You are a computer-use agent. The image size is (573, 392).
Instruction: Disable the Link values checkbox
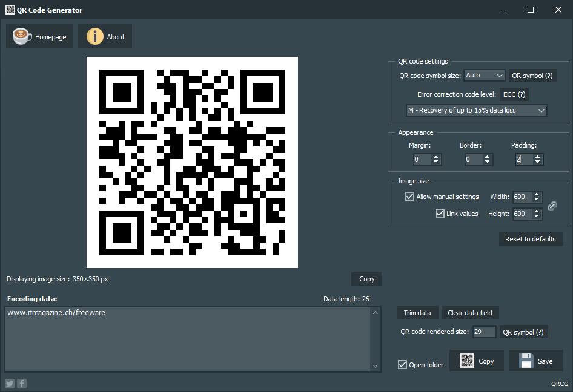tap(440, 213)
